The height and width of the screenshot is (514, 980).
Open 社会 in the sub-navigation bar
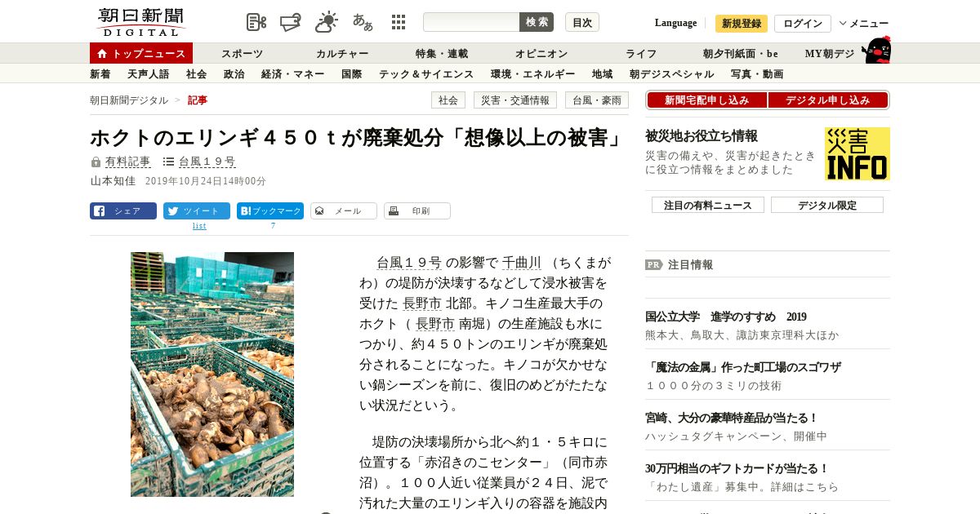point(197,73)
